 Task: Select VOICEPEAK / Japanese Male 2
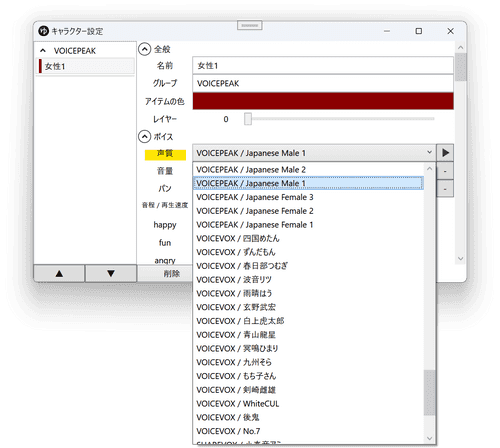[308, 170]
